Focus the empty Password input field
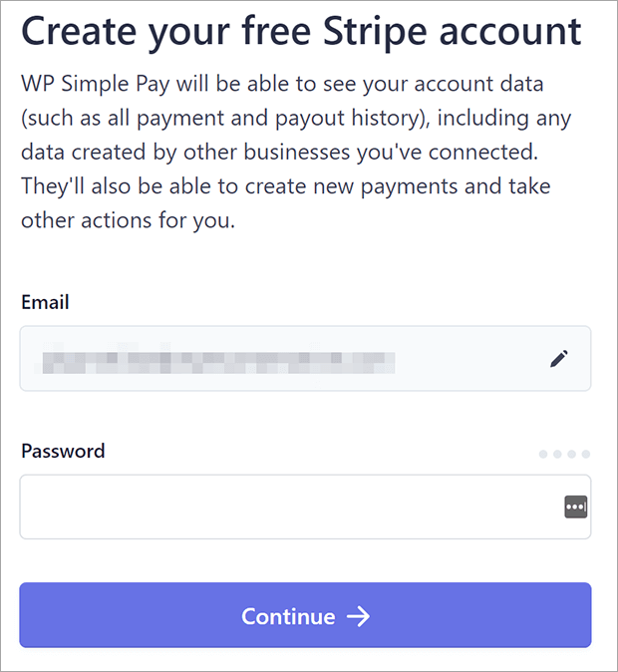 [305, 507]
